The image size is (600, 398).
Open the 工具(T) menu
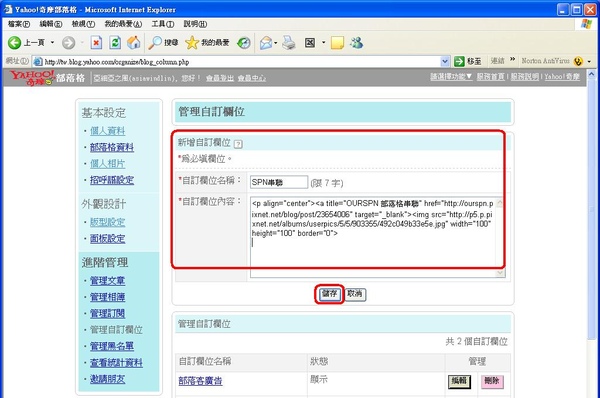pyautogui.click(x=163, y=24)
